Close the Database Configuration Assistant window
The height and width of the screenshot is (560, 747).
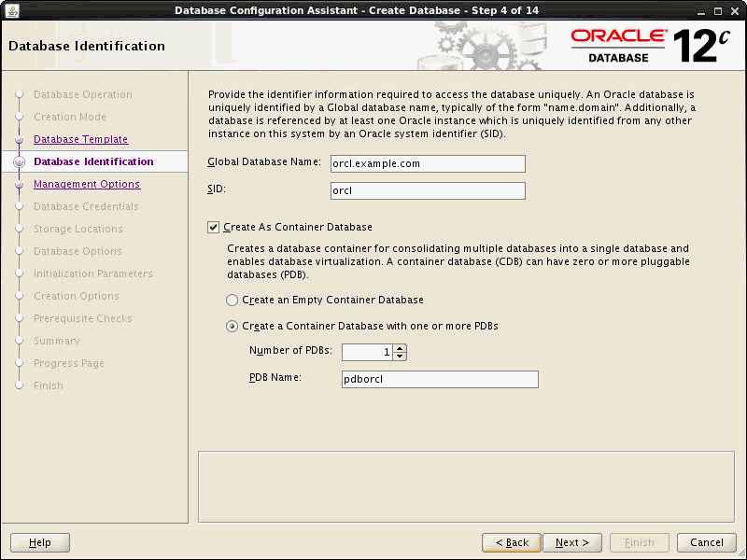pyautogui.click(x=734, y=11)
